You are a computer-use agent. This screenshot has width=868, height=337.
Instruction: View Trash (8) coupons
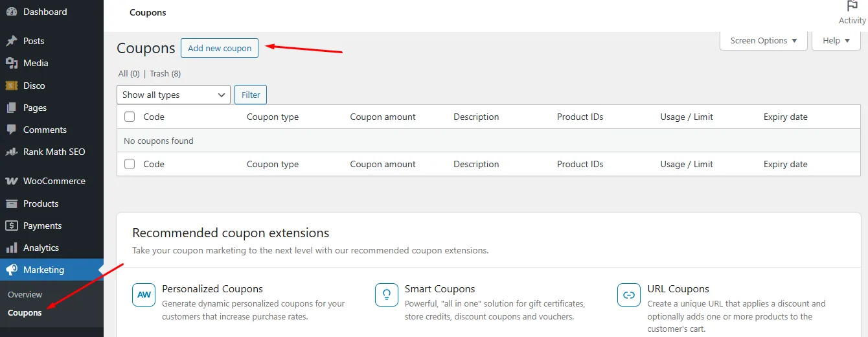pyautogui.click(x=165, y=74)
